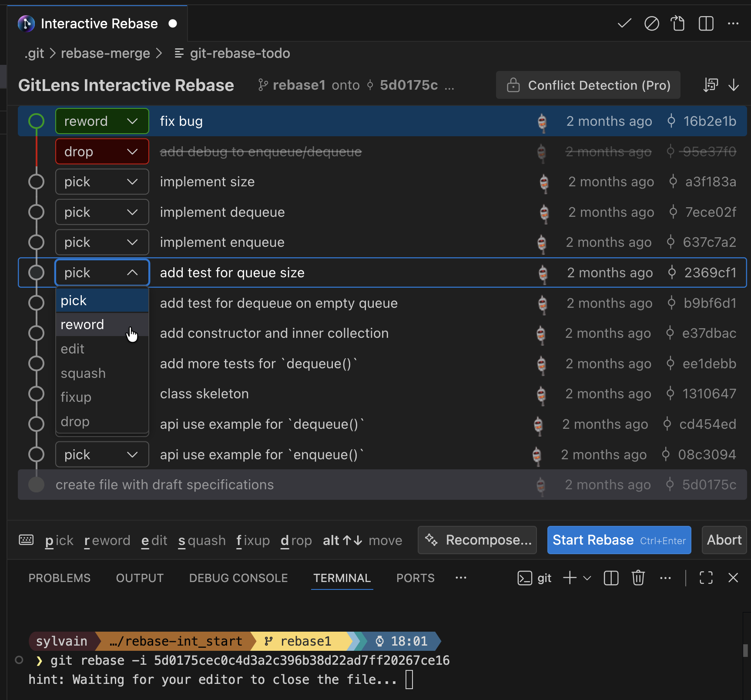The image size is (751, 700).
Task: Toggle the Conflict Detection (Pro) feature
Action: [588, 85]
